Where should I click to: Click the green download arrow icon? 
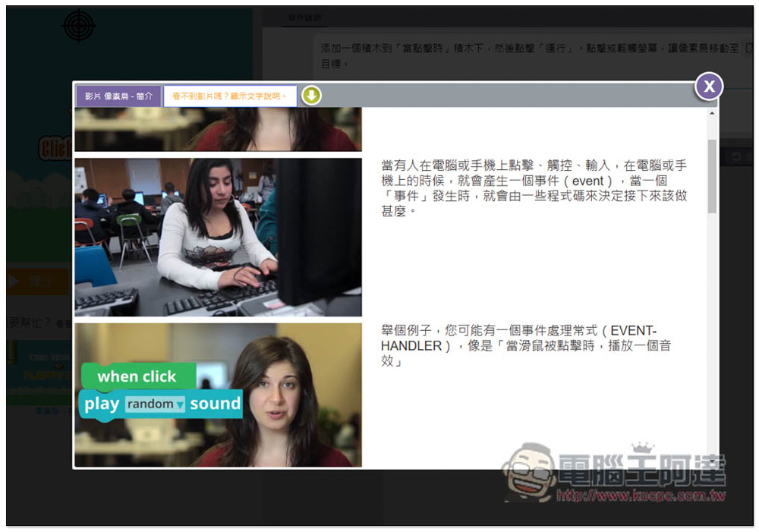click(x=311, y=96)
